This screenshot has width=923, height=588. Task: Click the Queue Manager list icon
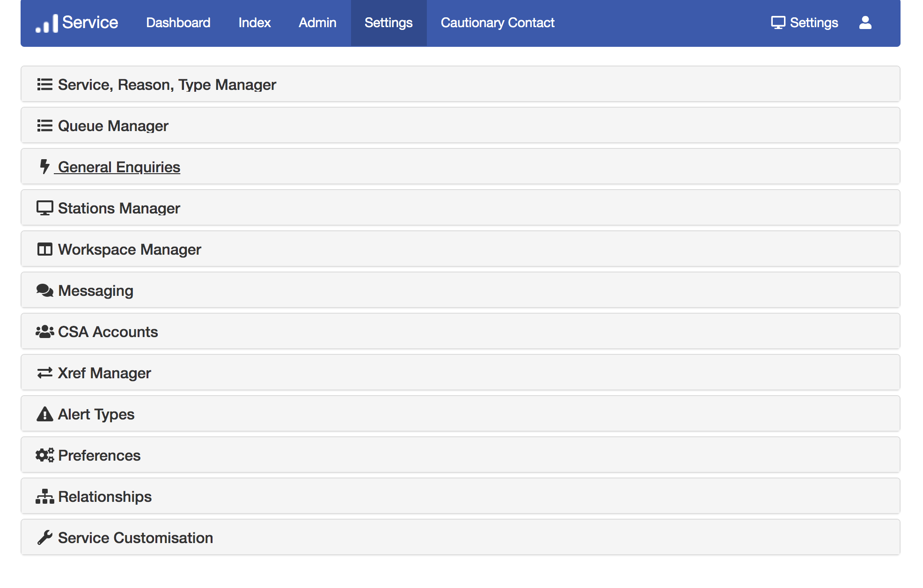pyautogui.click(x=44, y=125)
